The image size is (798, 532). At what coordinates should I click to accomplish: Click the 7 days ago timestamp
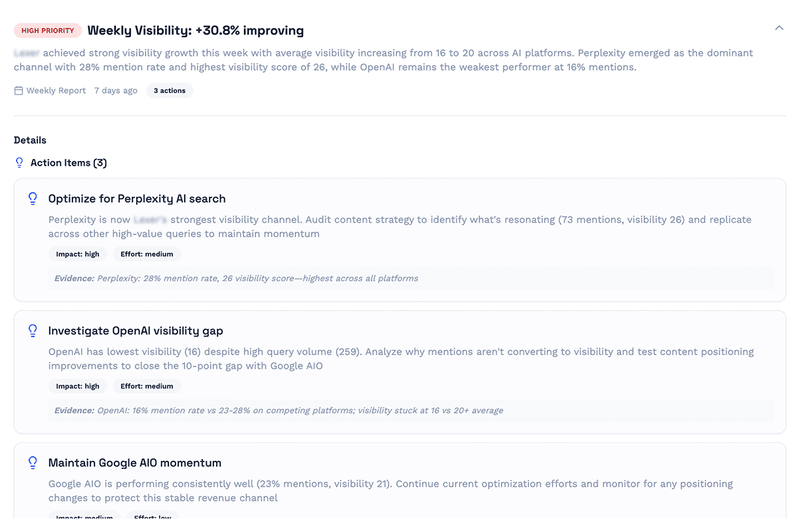pyautogui.click(x=116, y=90)
